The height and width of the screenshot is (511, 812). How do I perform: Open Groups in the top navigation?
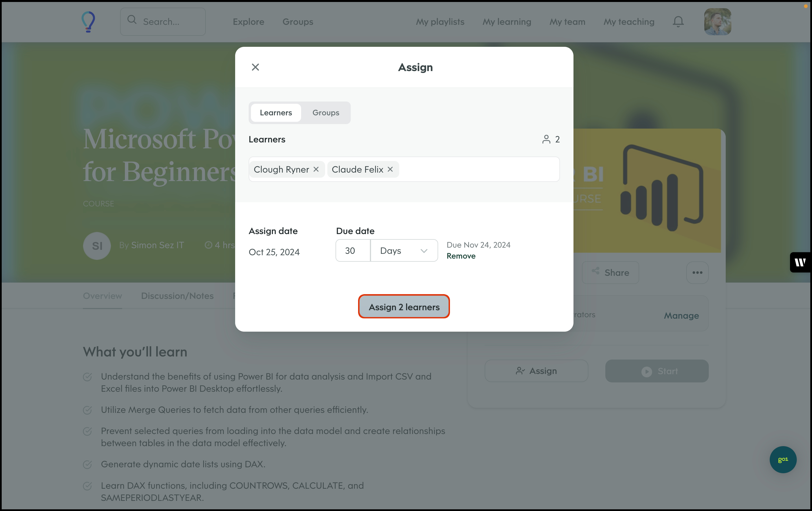297,22
